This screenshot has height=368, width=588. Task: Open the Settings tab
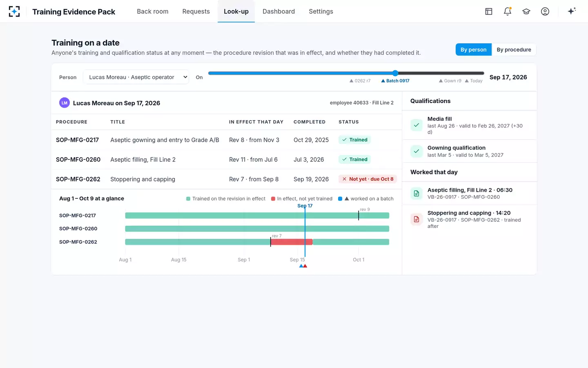(x=321, y=11)
